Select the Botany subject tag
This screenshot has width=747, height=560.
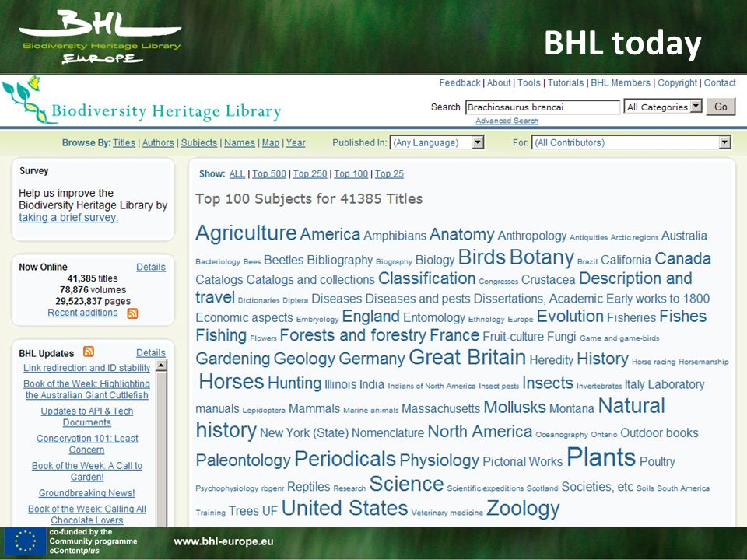(542, 257)
